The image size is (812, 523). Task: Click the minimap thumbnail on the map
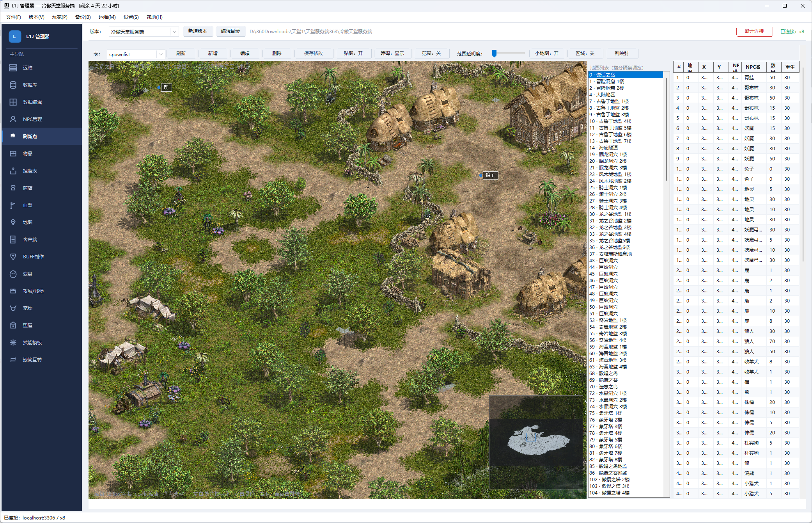click(x=535, y=442)
